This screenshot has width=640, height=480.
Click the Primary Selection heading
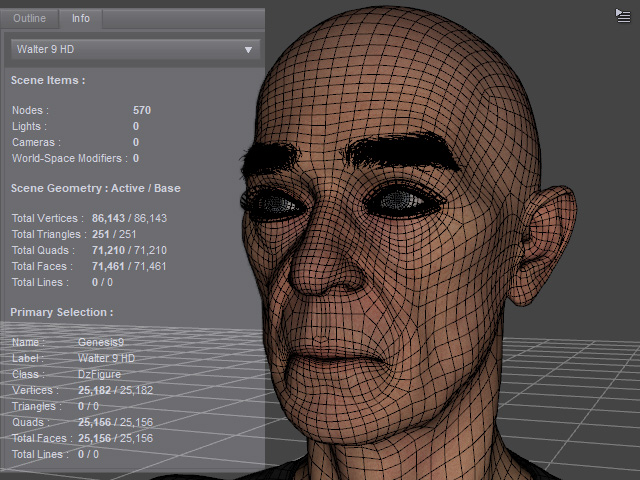pyautogui.click(x=62, y=312)
